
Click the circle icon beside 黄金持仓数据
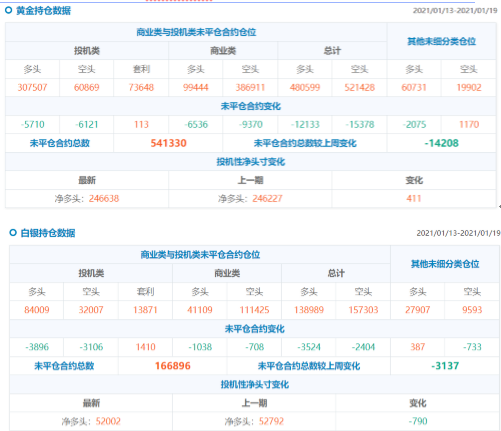(x=9, y=10)
